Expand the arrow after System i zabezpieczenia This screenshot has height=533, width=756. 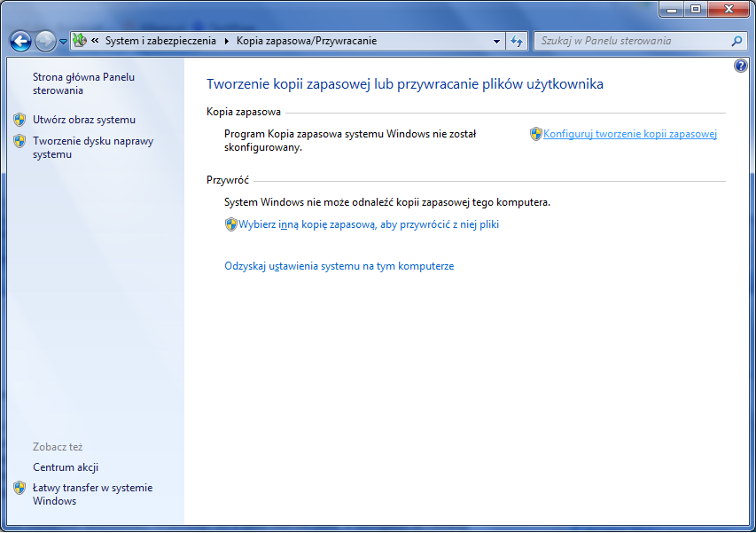[226, 41]
